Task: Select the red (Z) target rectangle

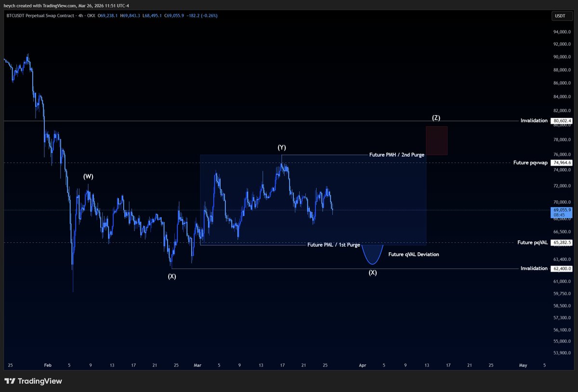Action: point(436,141)
